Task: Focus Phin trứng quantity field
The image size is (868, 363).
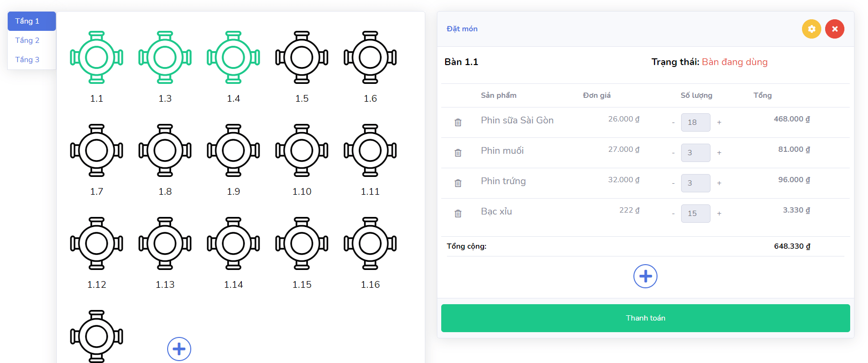Action: 696,183
